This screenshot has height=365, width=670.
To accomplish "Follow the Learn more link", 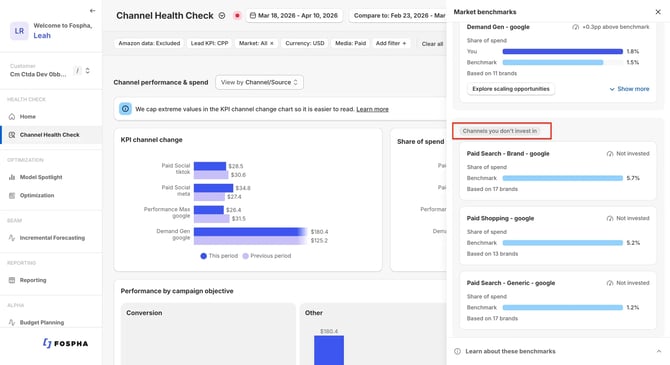I will click(x=372, y=109).
